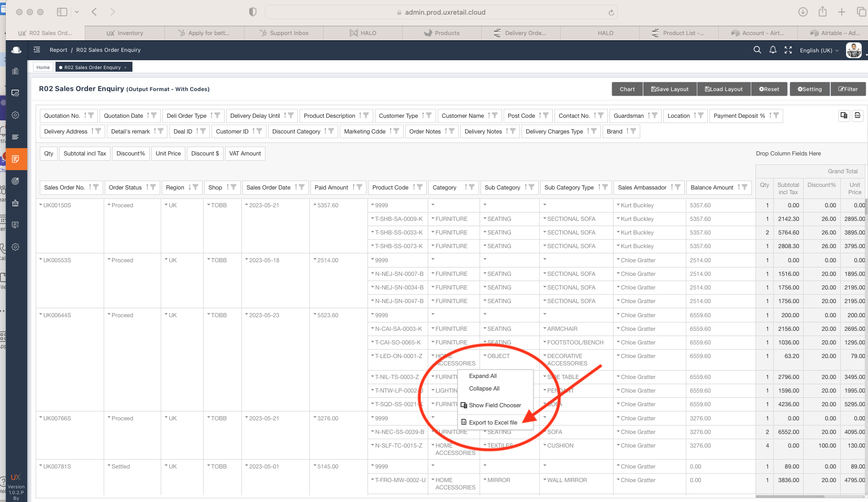Open the search magnifier in header
The height and width of the screenshot is (502, 868).
click(757, 50)
